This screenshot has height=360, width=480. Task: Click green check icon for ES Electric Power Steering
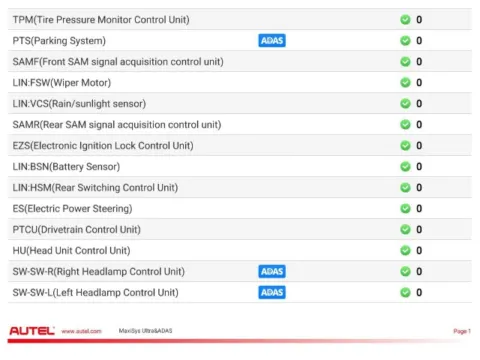pyautogui.click(x=405, y=209)
